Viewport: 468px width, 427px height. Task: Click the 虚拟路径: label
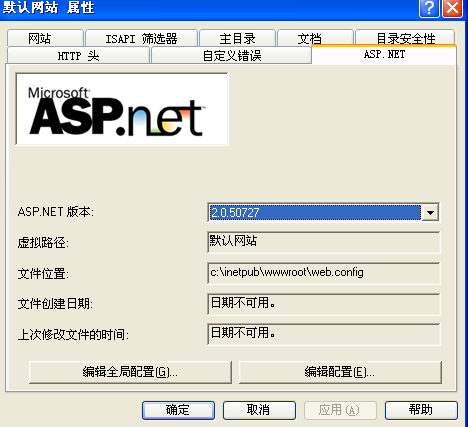(x=43, y=243)
